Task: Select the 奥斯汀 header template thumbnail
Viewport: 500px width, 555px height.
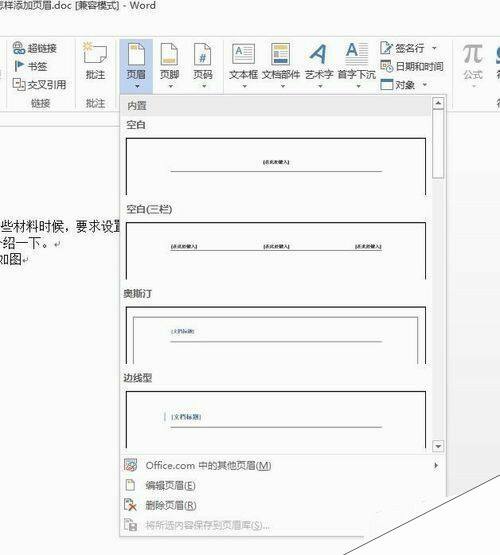Action: 276,335
